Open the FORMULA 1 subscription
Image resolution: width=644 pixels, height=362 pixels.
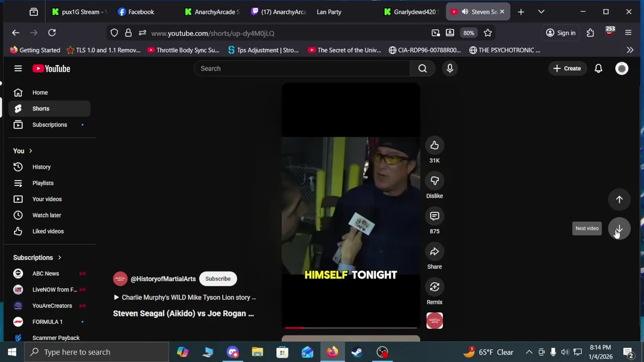click(49, 322)
